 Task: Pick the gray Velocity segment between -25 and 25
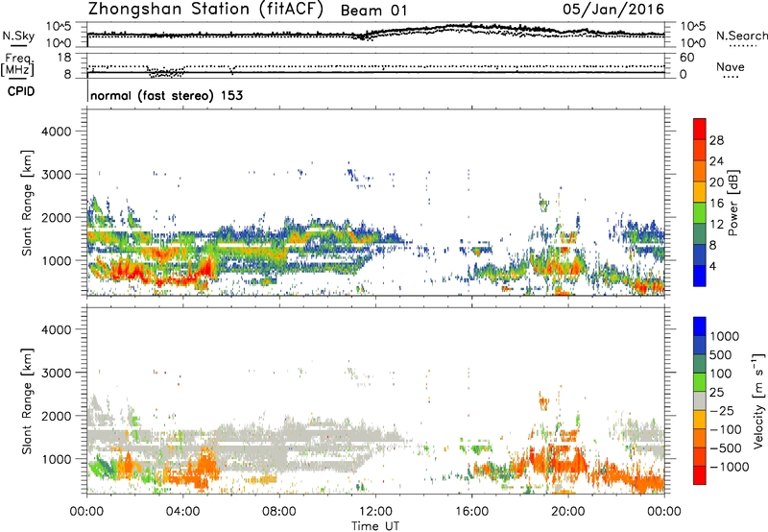coord(700,400)
